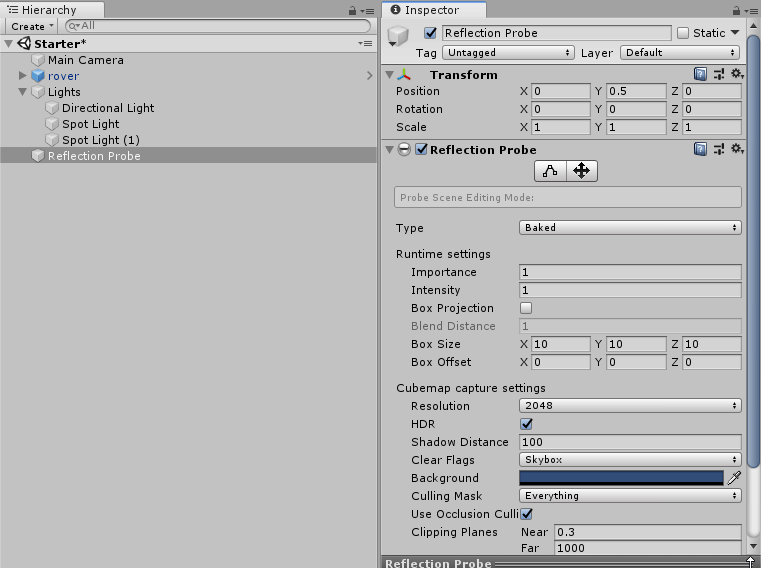Image resolution: width=761 pixels, height=568 pixels.
Task: Disable the HDR checkbox
Action: [x=526, y=424]
